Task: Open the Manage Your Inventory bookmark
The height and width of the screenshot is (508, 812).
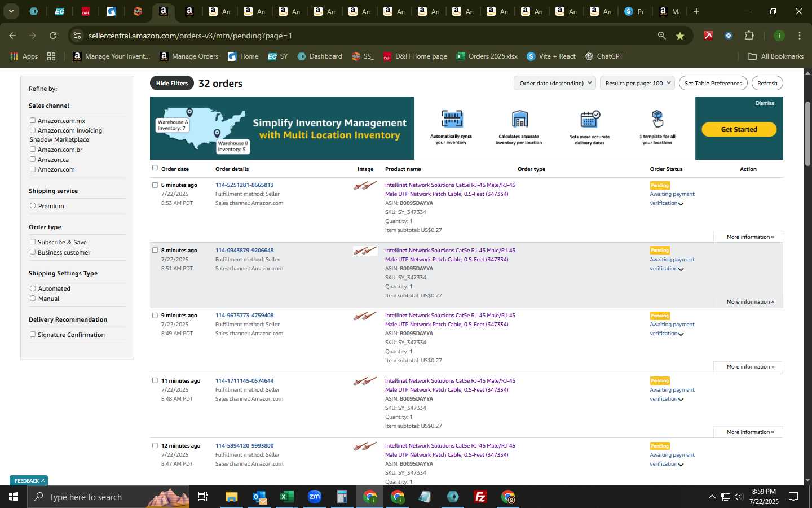Action: [x=112, y=56]
